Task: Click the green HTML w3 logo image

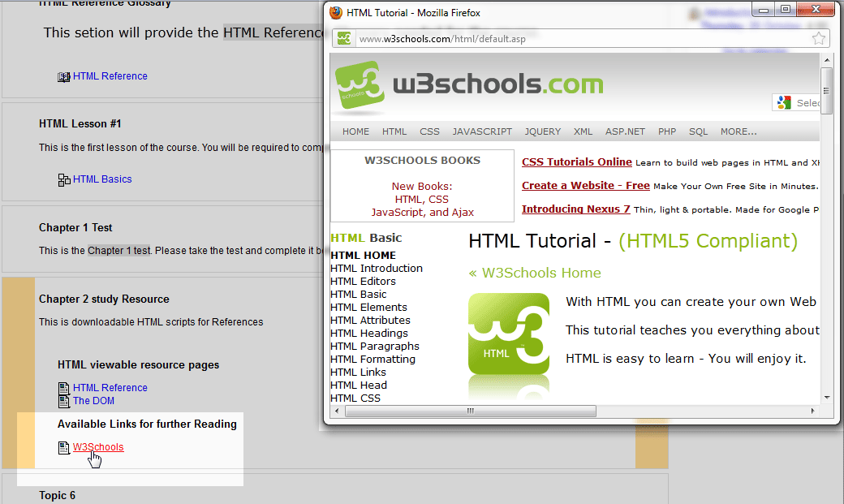Action: tap(509, 334)
